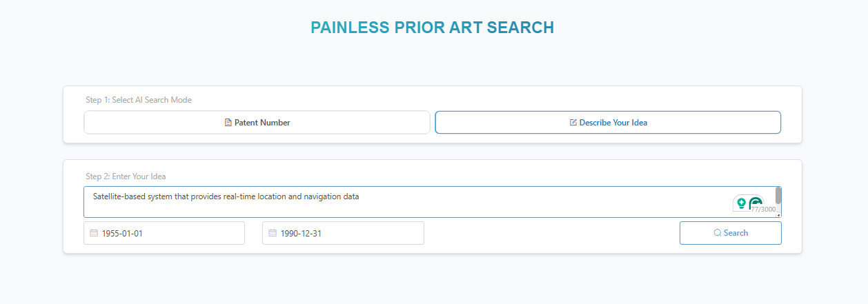This screenshot has height=304, width=868.
Task: Click the word "Satellite-based" in the idea text
Action: [118, 196]
